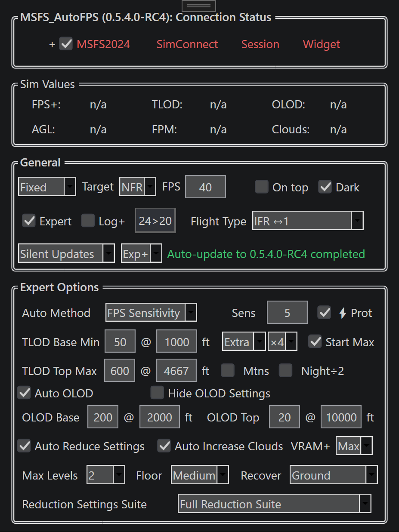Screen dimensions: 399x532
Task: Enable the Night÷2 checkbox
Action: click(x=285, y=370)
